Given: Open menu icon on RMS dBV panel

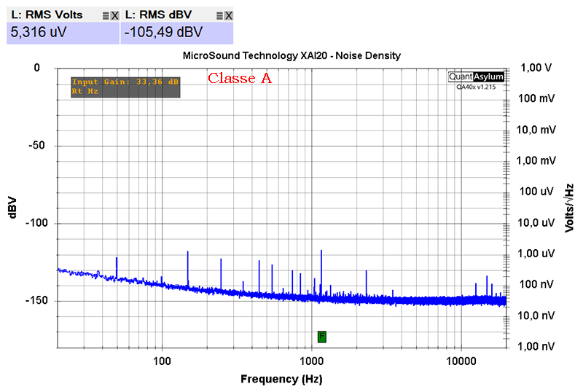Looking at the screenshot, I should (220, 15).
